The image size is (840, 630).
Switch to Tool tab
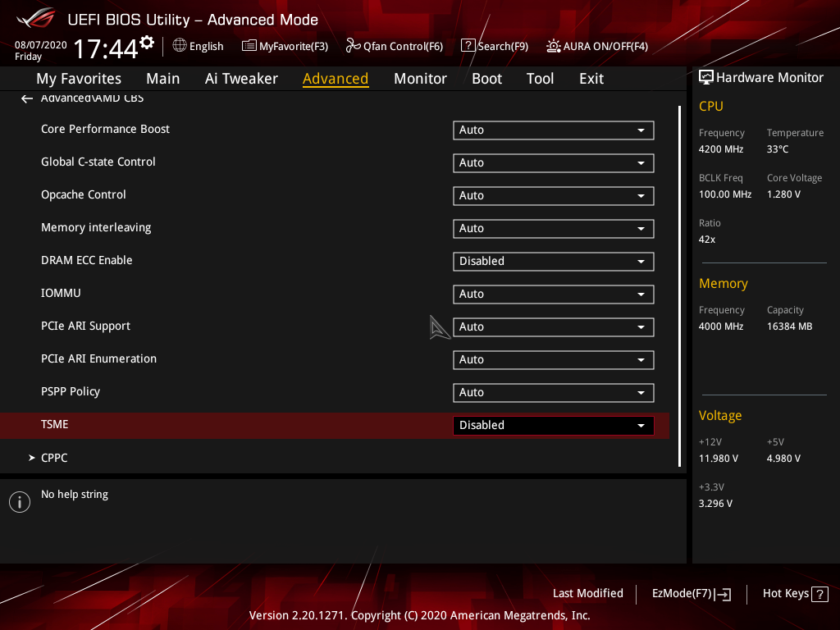click(540, 79)
